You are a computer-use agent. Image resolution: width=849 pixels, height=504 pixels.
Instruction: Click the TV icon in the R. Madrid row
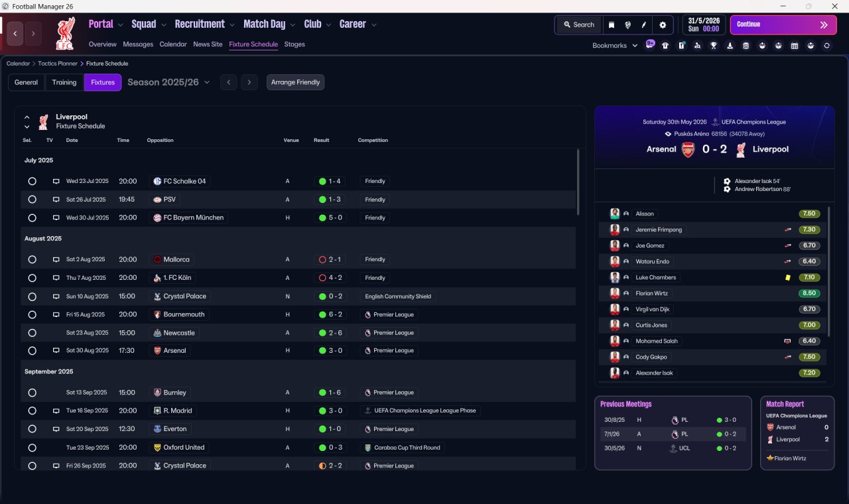pos(56,410)
